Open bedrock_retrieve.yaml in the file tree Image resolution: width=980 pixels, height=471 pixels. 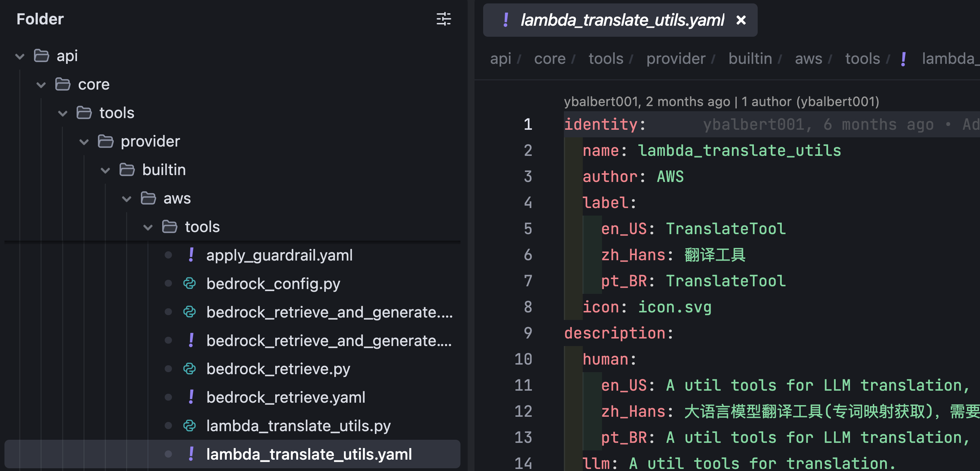[285, 397]
